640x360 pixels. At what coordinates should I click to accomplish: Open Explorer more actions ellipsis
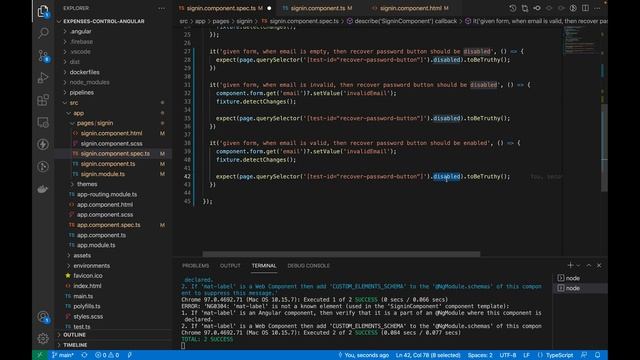(162, 8)
